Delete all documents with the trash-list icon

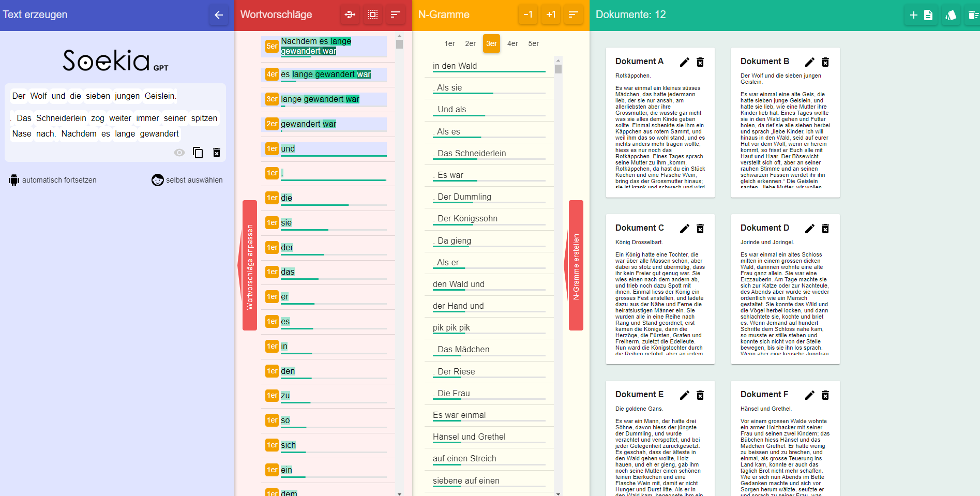pyautogui.click(x=972, y=15)
